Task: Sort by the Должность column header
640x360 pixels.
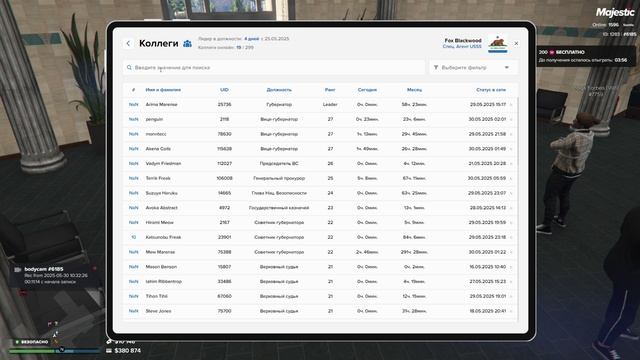Action: coord(279,90)
